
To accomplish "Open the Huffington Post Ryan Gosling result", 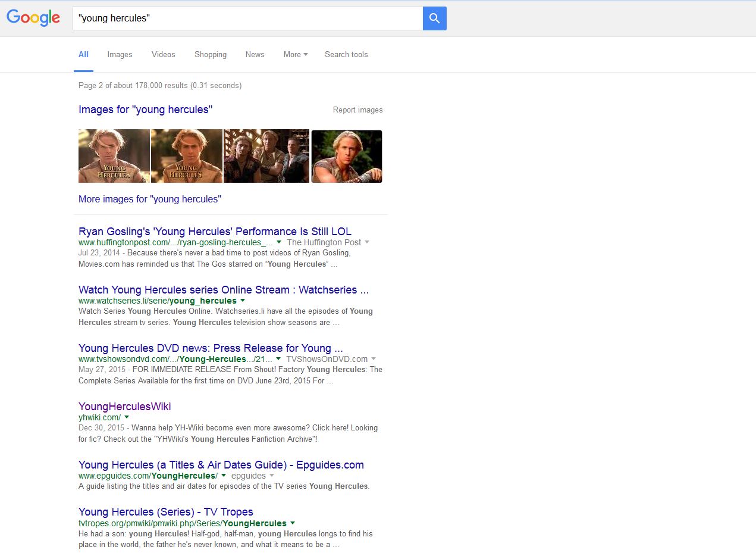I will click(215, 232).
